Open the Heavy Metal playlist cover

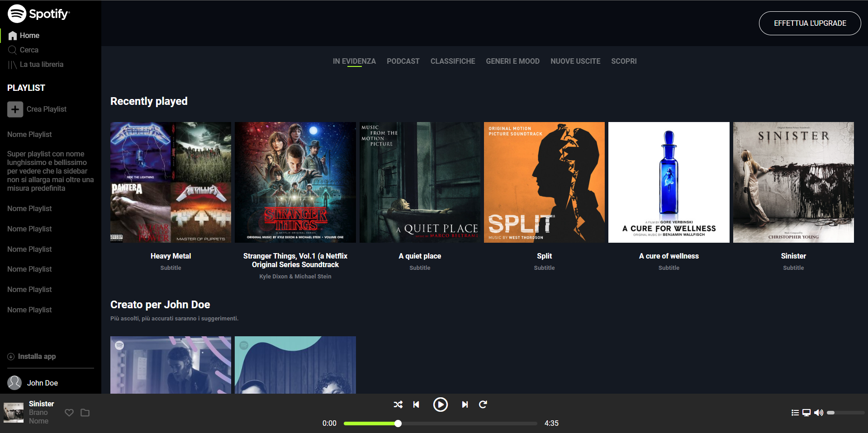(171, 182)
